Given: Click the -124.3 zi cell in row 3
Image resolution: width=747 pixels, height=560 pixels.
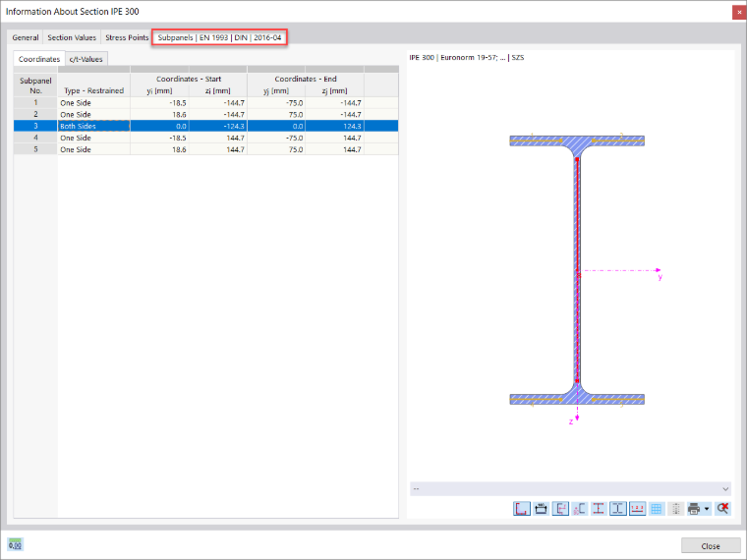Looking at the screenshot, I should [218, 126].
